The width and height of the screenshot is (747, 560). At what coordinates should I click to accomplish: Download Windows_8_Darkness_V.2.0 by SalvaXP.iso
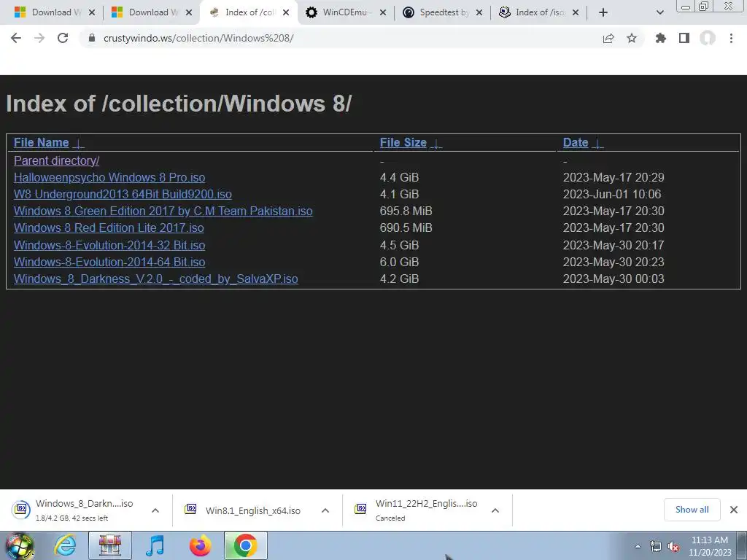pos(156,279)
